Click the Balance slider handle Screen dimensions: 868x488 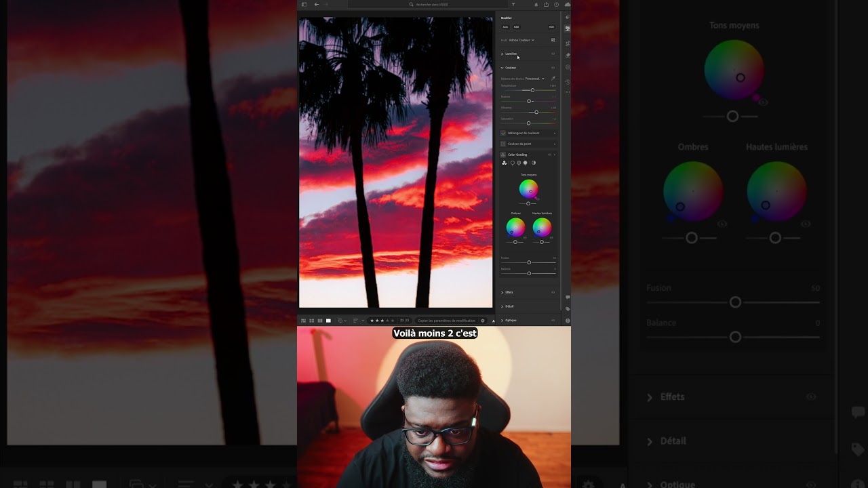pyautogui.click(x=529, y=273)
